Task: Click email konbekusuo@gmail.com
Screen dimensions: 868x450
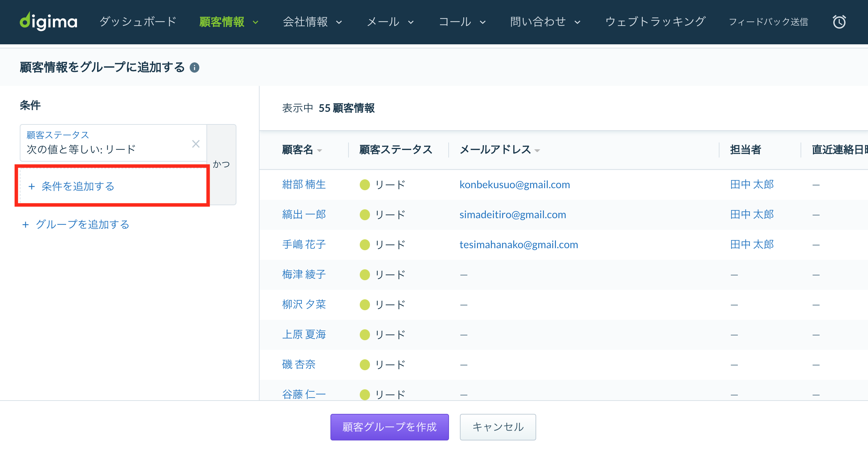Action: click(514, 184)
